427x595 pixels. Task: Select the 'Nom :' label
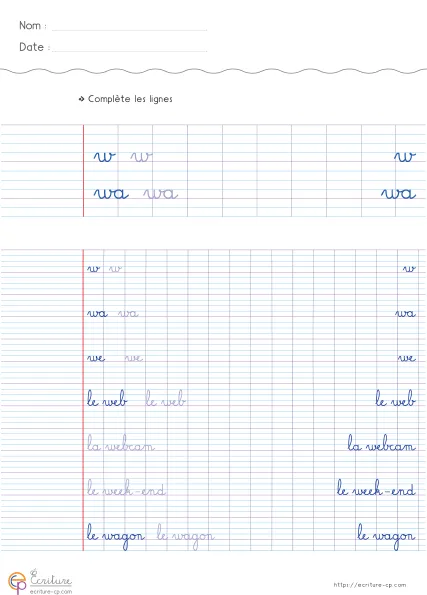(x=33, y=25)
